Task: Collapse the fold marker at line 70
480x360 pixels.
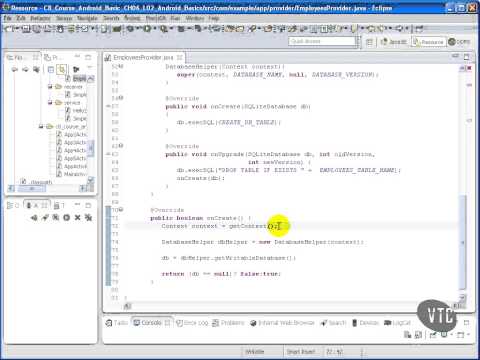Action: pyautogui.click(x=121, y=210)
